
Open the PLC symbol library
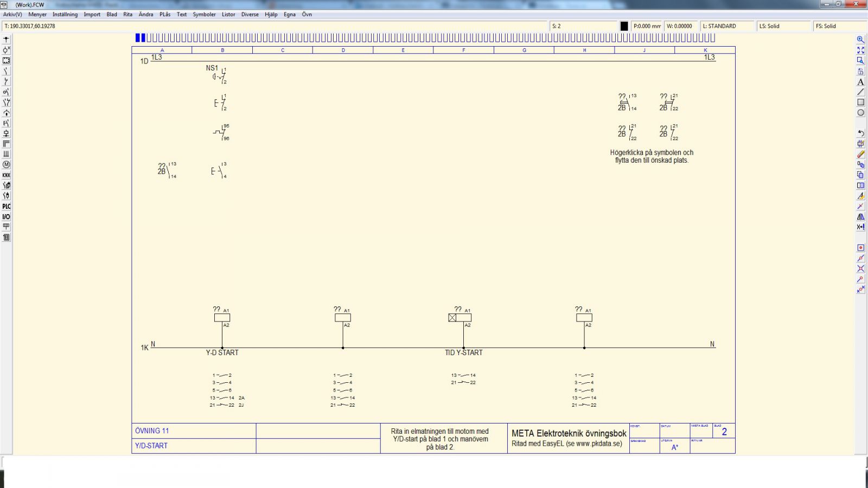click(6, 206)
